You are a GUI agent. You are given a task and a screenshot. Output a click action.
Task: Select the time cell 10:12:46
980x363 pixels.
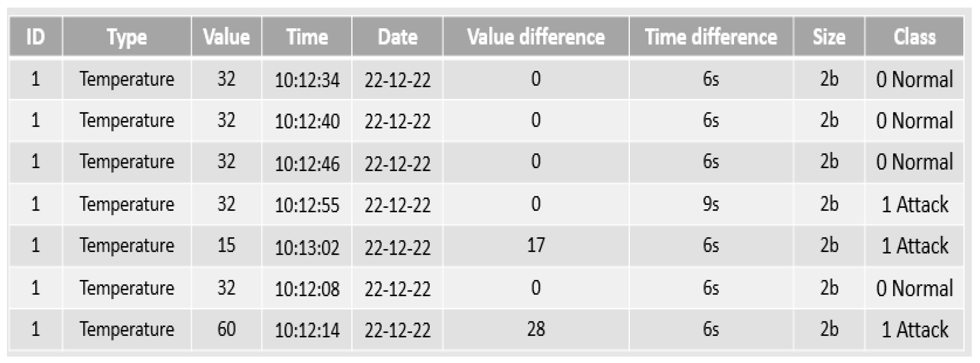(x=307, y=163)
